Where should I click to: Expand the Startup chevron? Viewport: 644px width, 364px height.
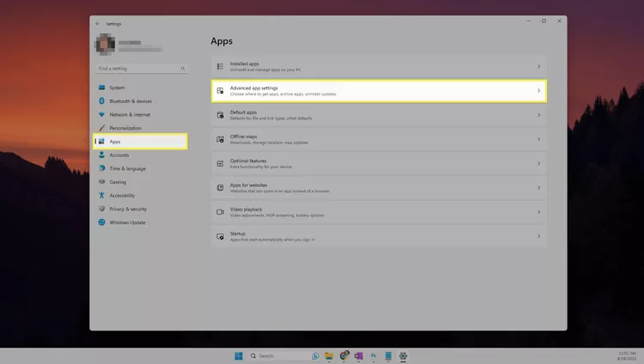539,236
